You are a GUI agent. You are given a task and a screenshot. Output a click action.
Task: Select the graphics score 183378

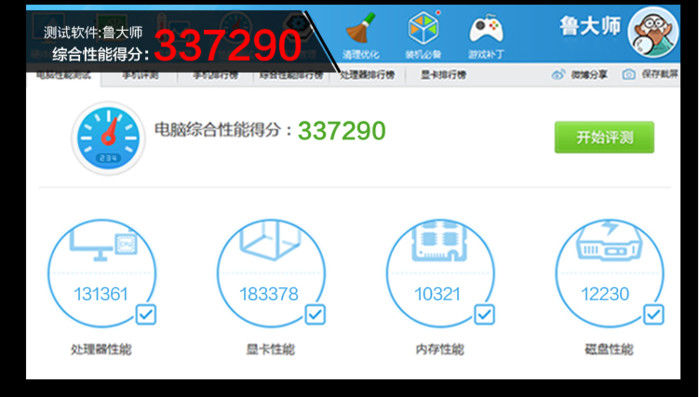tap(269, 294)
